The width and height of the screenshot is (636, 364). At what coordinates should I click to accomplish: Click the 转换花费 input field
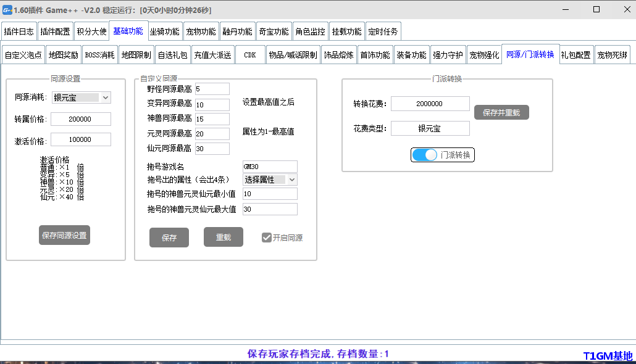tap(430, 104)
